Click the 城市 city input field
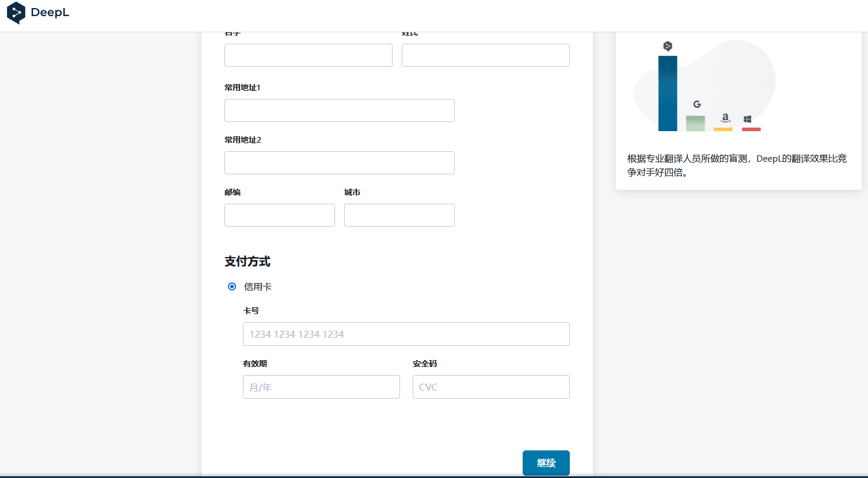This screenshot has height=478, width=868. [x=399, y=215]
